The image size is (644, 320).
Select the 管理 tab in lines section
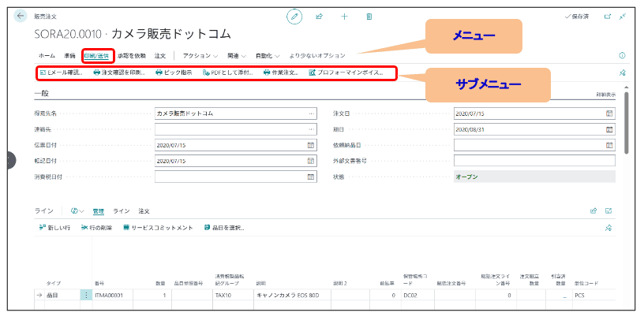pyautogui.click(x=99, y=211)
